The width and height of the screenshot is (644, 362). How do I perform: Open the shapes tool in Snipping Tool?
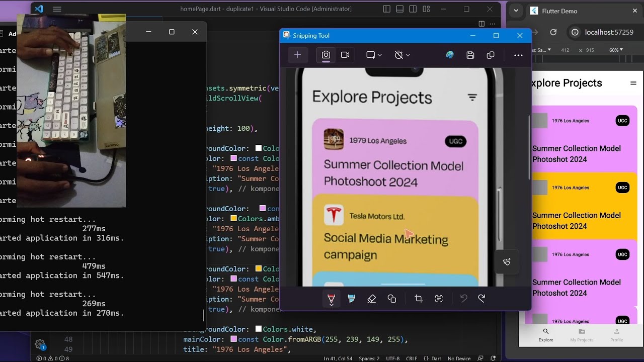tap(392, 299)
